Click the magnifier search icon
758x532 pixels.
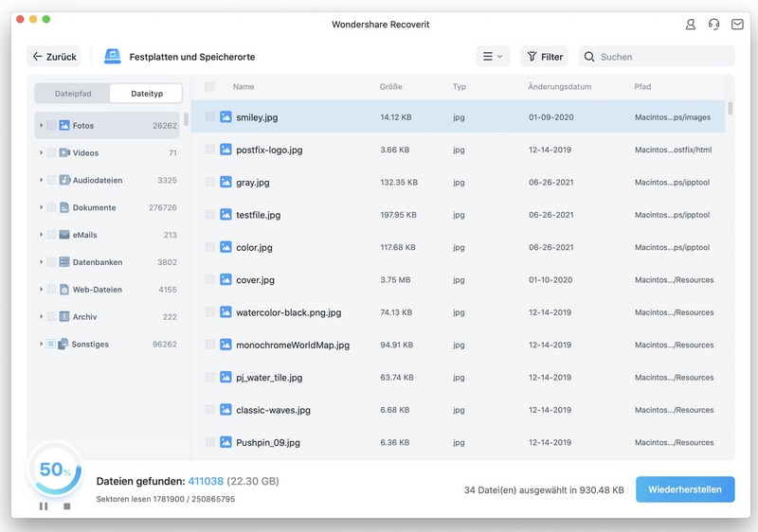(588, 57)
